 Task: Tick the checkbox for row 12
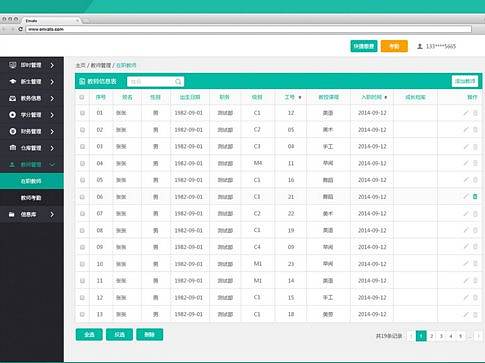point(82,298)
